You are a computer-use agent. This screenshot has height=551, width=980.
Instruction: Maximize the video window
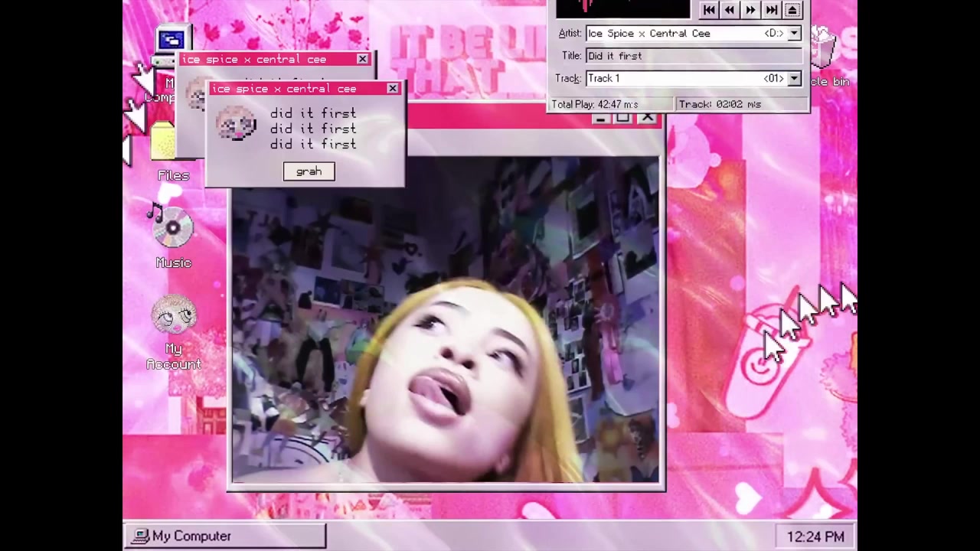pyautogui.click(x=624, y=118)
